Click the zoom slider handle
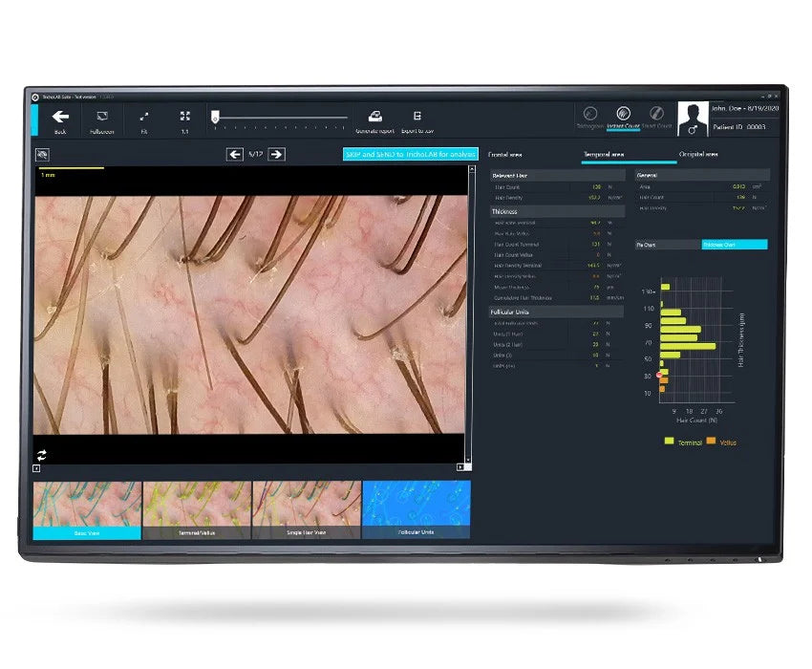 (x=215, y=117)
